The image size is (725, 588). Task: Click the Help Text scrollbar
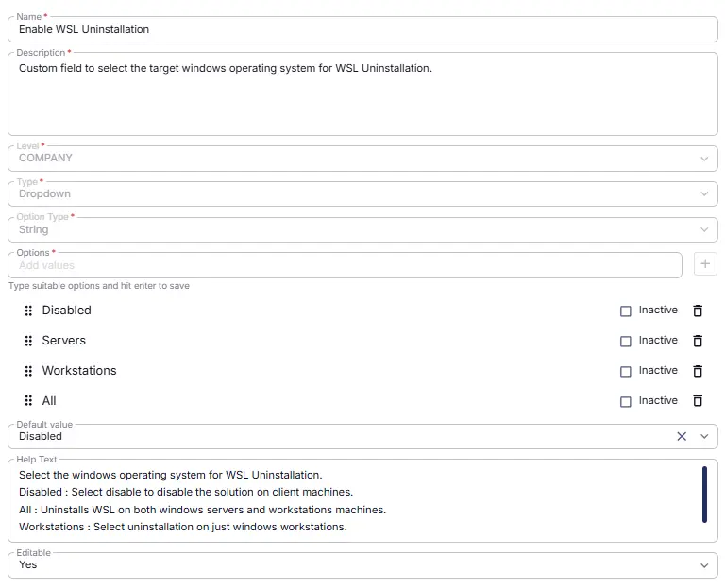[x=704, y=495]
